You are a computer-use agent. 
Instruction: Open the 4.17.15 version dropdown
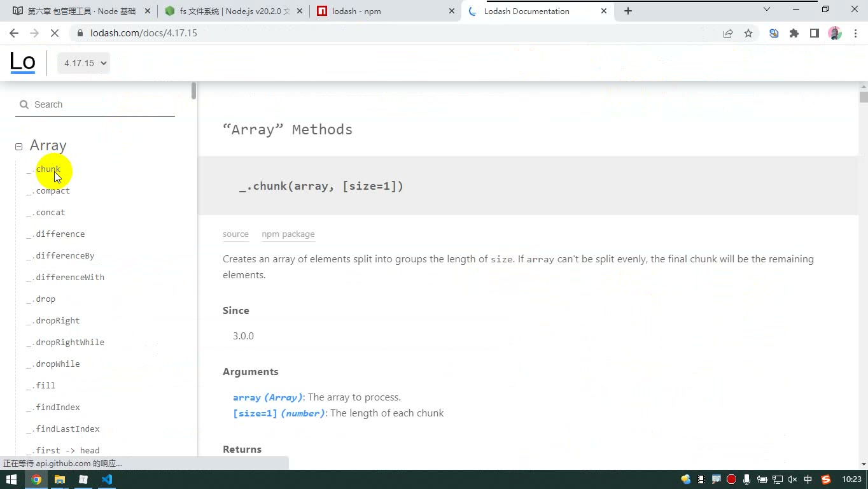(83, 63)
